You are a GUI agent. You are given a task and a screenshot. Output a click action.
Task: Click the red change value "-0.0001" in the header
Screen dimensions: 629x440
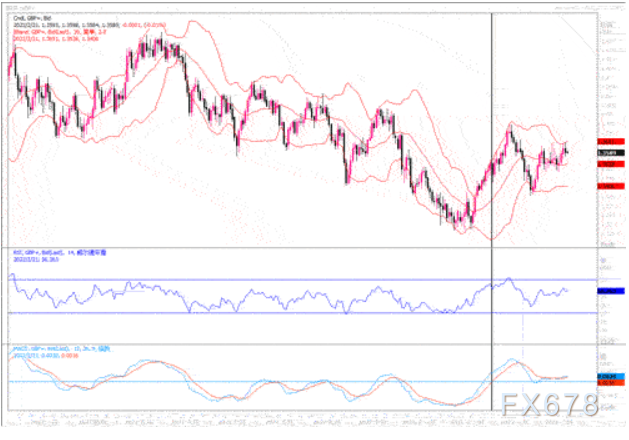(x=130, y=25)
